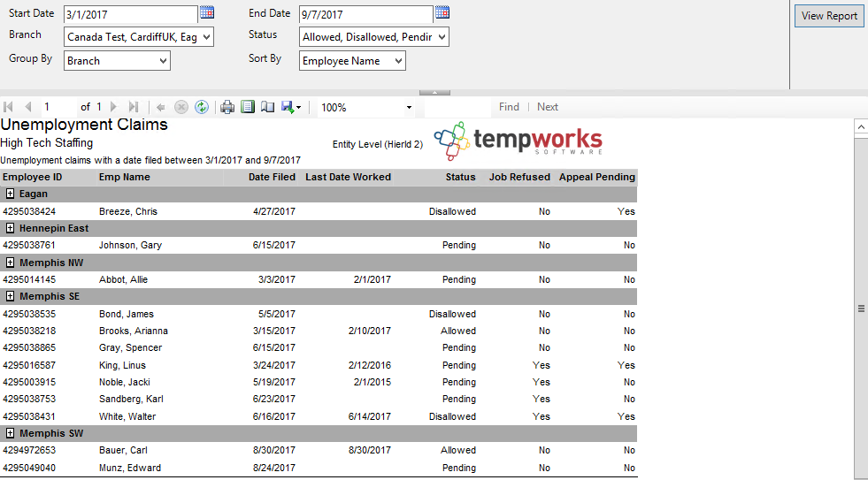Click the back to parent report arrow
This screenshot has height=480, width=868.
click(x=160, y=107)
